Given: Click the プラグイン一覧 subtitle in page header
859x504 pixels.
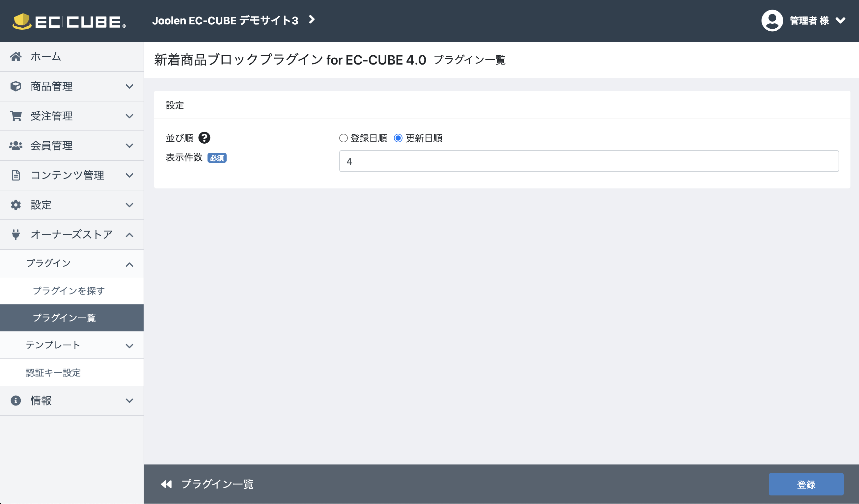Looking at the screenshot, I should pos(470,60).
